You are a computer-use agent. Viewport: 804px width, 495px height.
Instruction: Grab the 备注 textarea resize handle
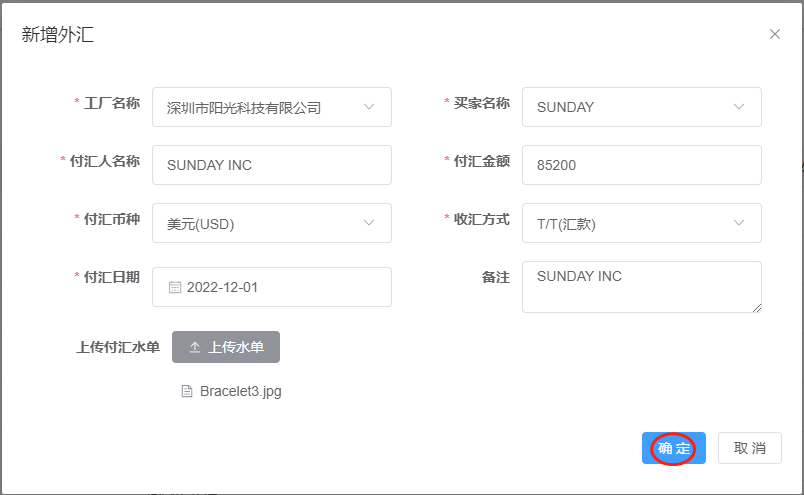757,308
